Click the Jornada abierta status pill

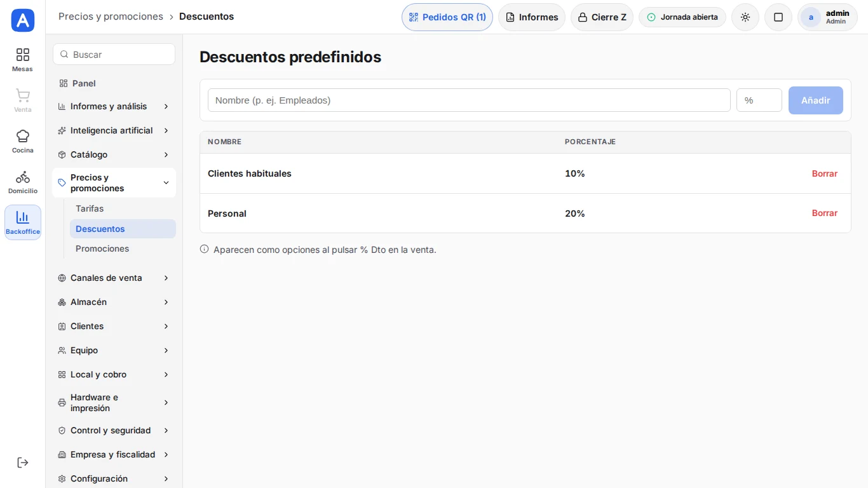[682, 17]
